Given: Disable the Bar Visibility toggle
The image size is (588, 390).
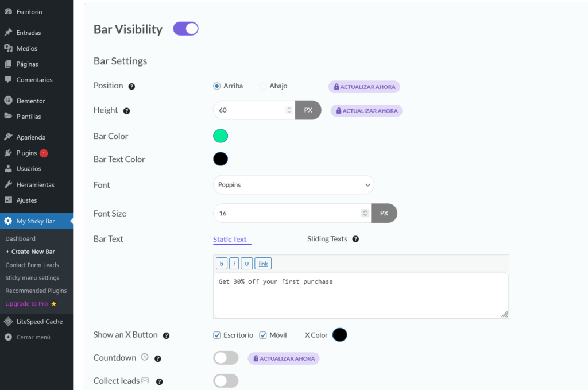Looking at the screenshot, I should (185, 29).
